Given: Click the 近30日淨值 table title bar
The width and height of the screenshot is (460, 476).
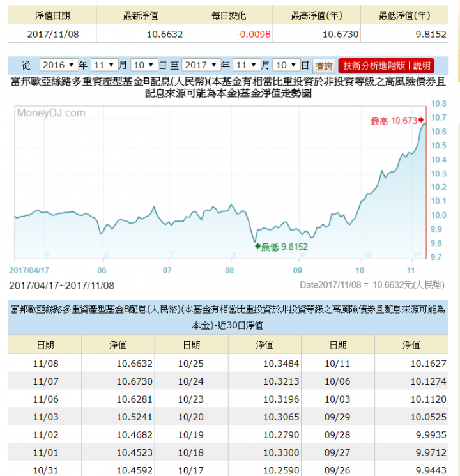Looking at the screenshot, I should 227,318.
